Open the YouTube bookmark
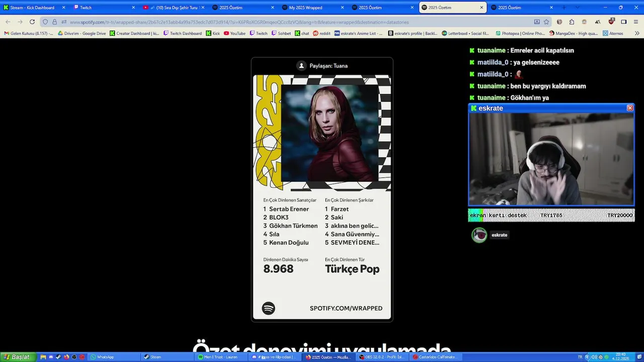The image size is (644, 362). [x=234, y=33]
